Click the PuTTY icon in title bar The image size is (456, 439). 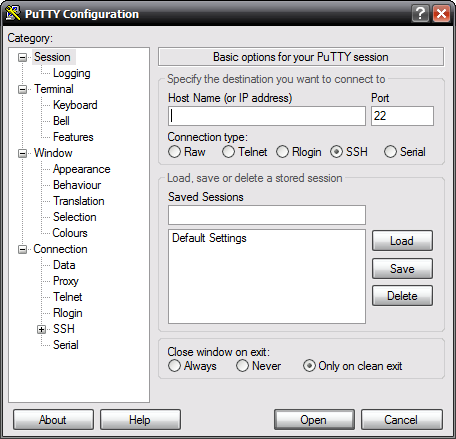pos(13,14)
